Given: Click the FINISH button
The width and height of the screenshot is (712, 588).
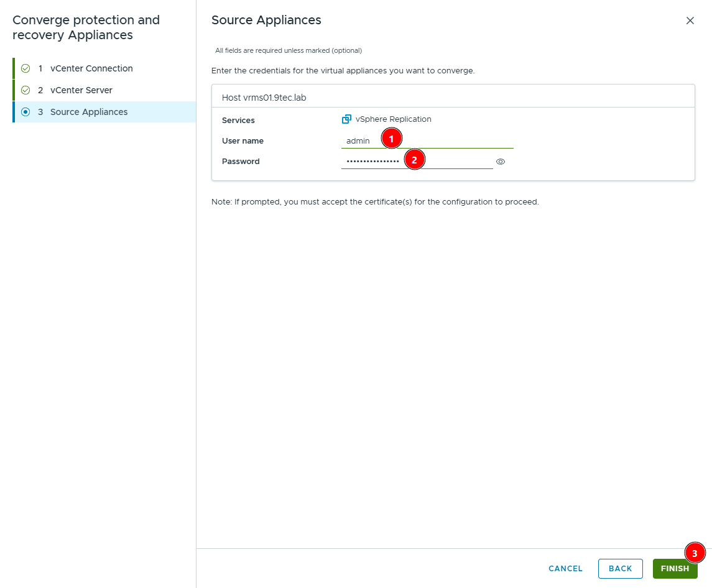Looking at the screenshot, I should point(675,569).
